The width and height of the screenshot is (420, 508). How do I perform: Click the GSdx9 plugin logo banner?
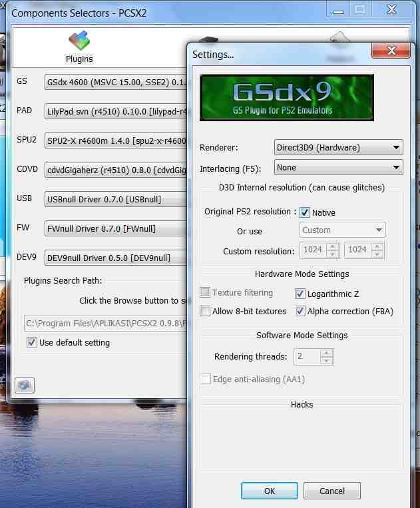287,97
